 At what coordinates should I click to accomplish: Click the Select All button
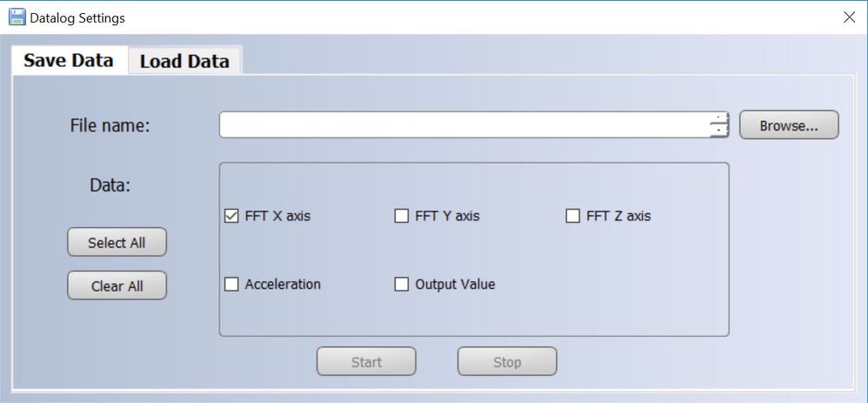[117, 242]
